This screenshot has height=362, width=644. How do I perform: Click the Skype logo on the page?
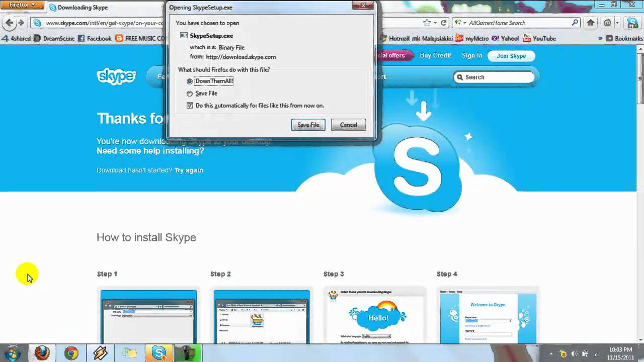tap(116, 76)
